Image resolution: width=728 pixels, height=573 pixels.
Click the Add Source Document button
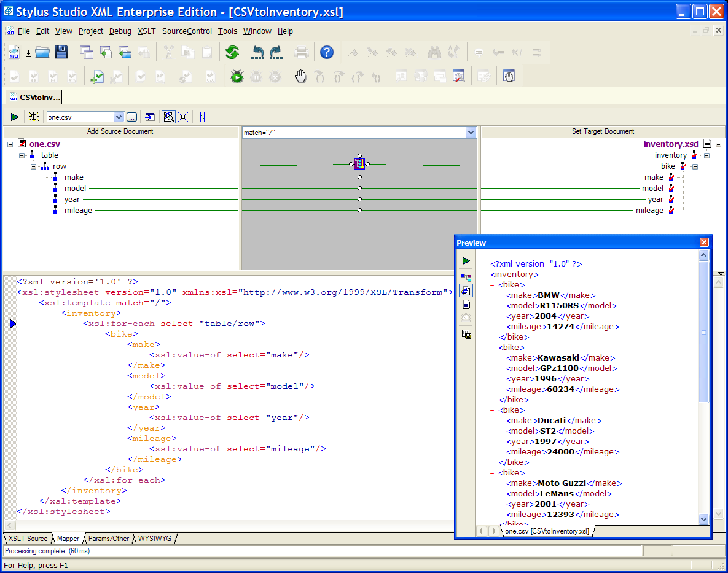120,132
